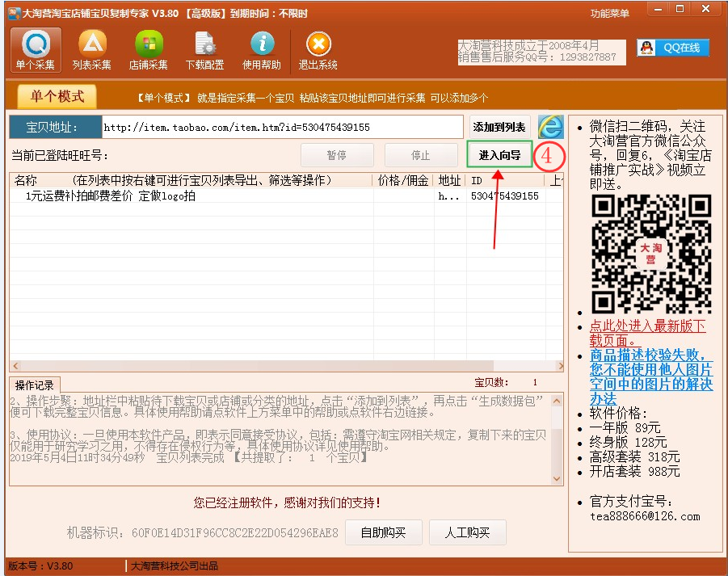Select 单个模式 tab

click(x=57, y=97)
